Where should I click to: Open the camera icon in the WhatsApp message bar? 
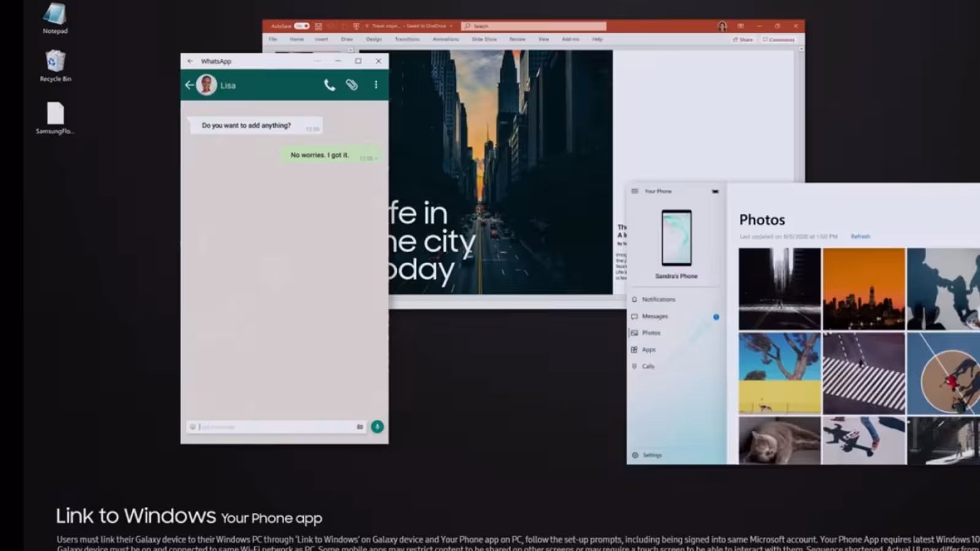(360, 427)
